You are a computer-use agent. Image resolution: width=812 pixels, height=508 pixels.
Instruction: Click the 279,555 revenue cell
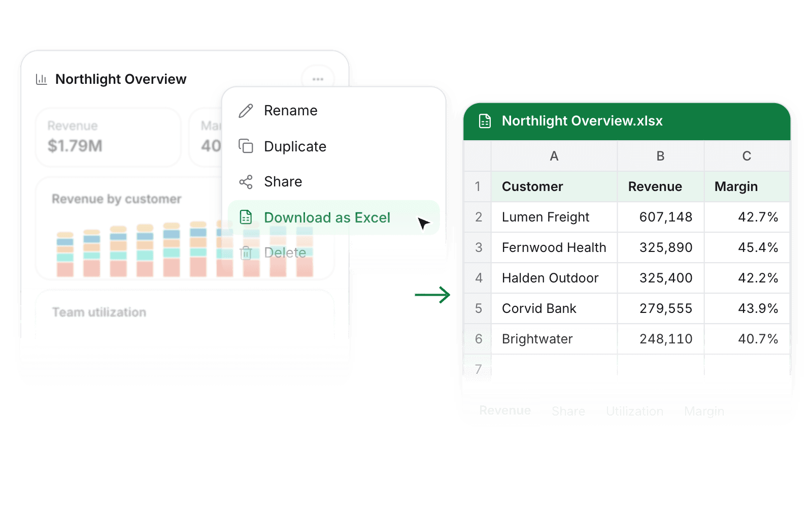tap(661, 308)
